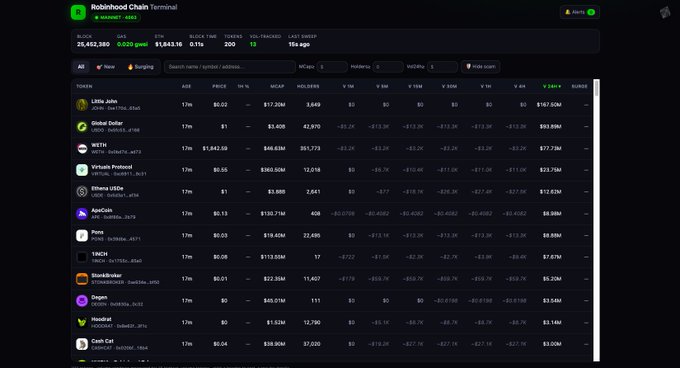Sort by V 1M column header
Viewport: 680px width, 368px height.
348,86
